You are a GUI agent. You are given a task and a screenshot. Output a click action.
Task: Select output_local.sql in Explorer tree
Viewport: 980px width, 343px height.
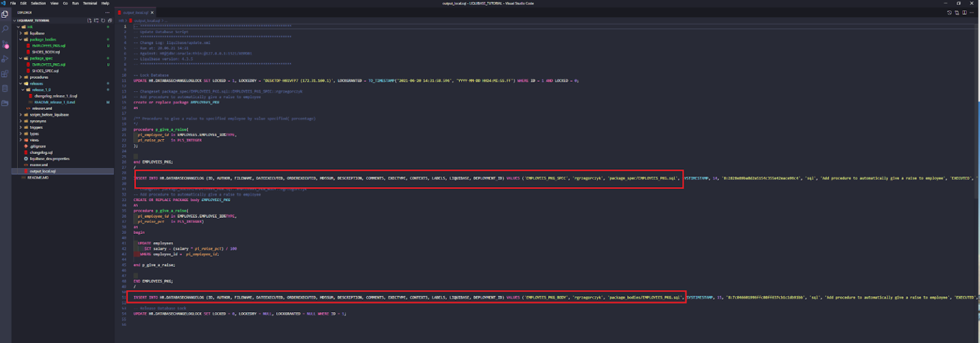click(62, 171)
